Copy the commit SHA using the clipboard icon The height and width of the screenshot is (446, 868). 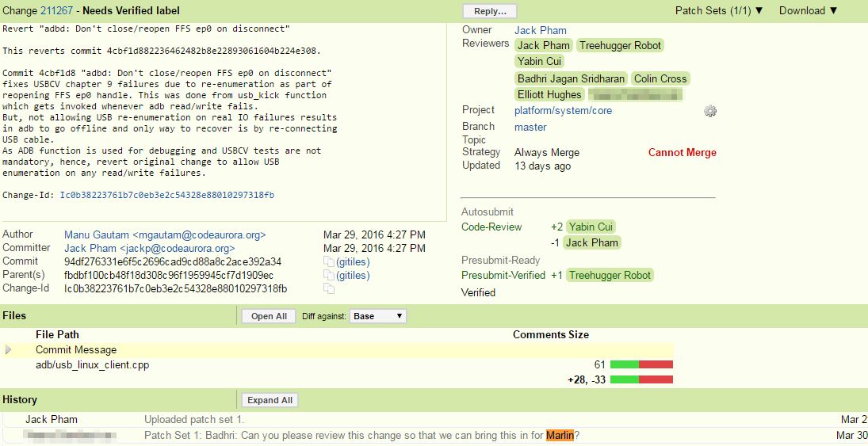coord(328,262)
